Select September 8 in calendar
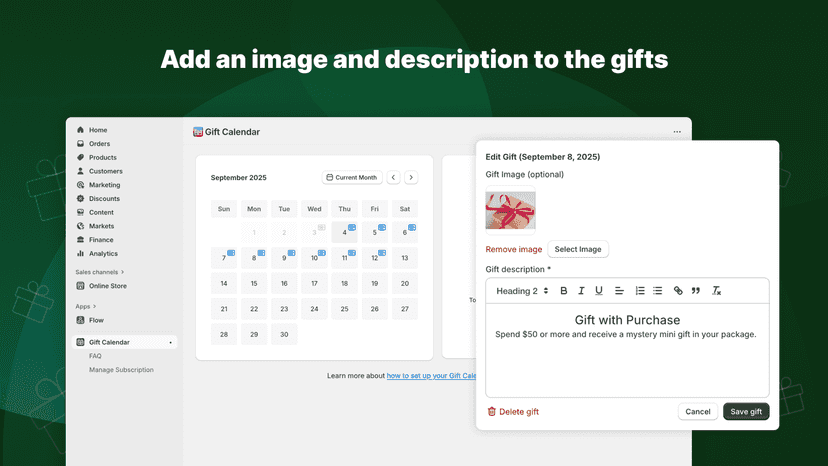 254,257
